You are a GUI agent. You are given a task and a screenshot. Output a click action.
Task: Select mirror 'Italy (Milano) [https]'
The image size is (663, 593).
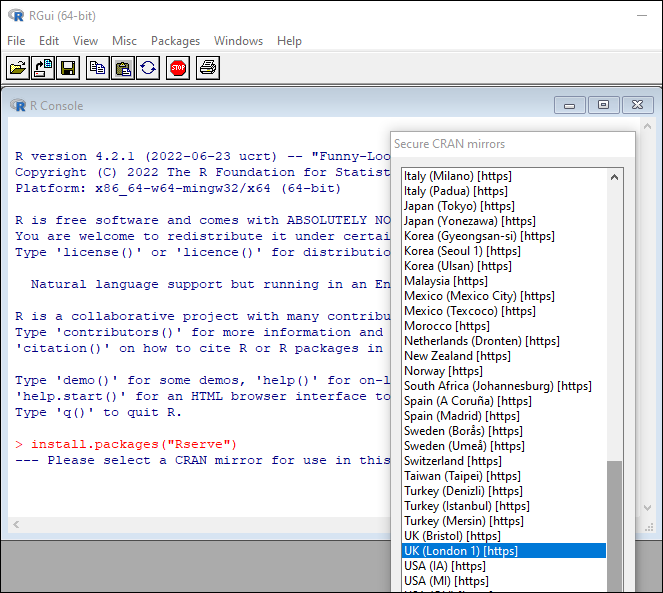[x=504, y=176]
